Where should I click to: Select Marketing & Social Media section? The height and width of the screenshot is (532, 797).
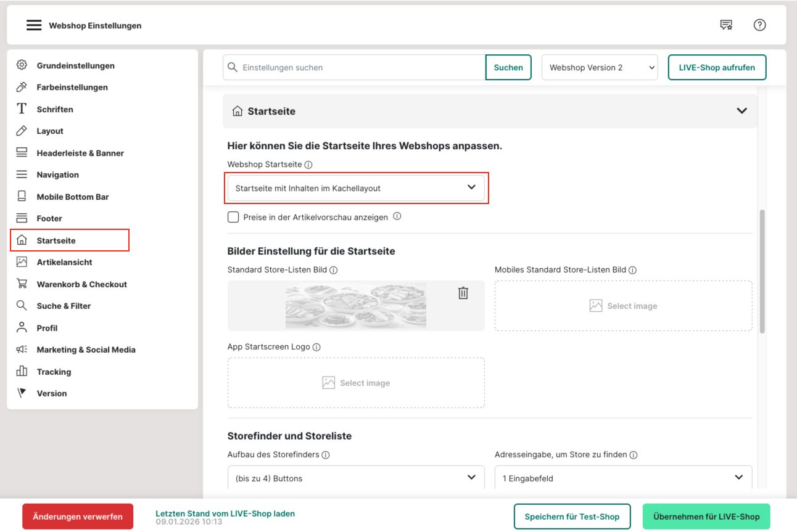click(x=86, y=350)
